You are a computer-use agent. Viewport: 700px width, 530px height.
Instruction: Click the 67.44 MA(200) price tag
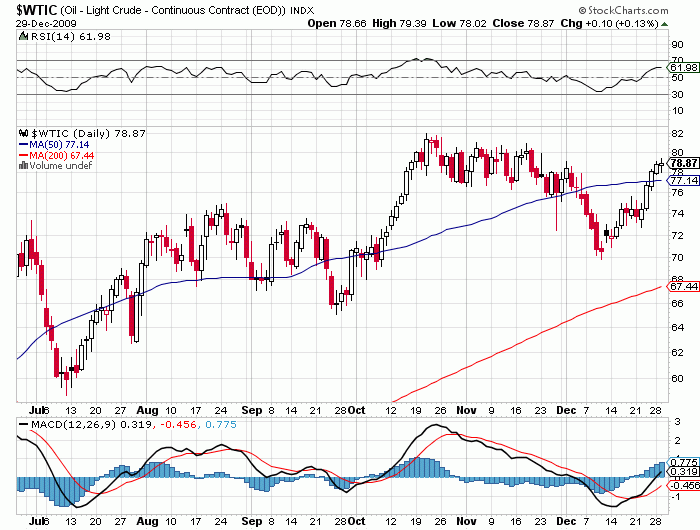coord(683,284)
